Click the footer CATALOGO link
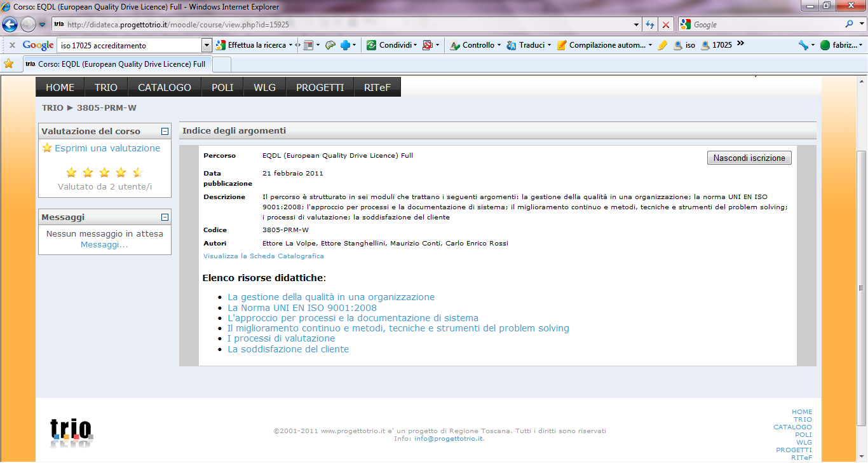The image size is (868, 463). pyautogui.click(x=792, y=427)
